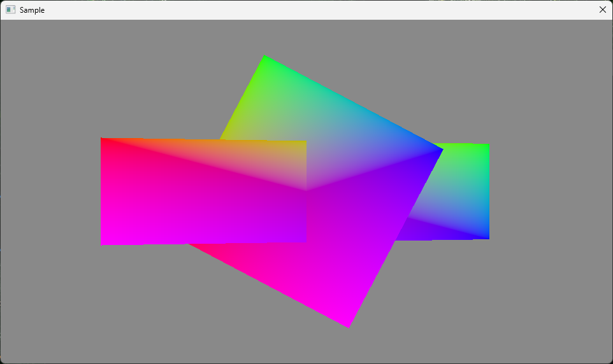
Task: Click the center of the front left rectangle
Action: [x=204, y=191]
